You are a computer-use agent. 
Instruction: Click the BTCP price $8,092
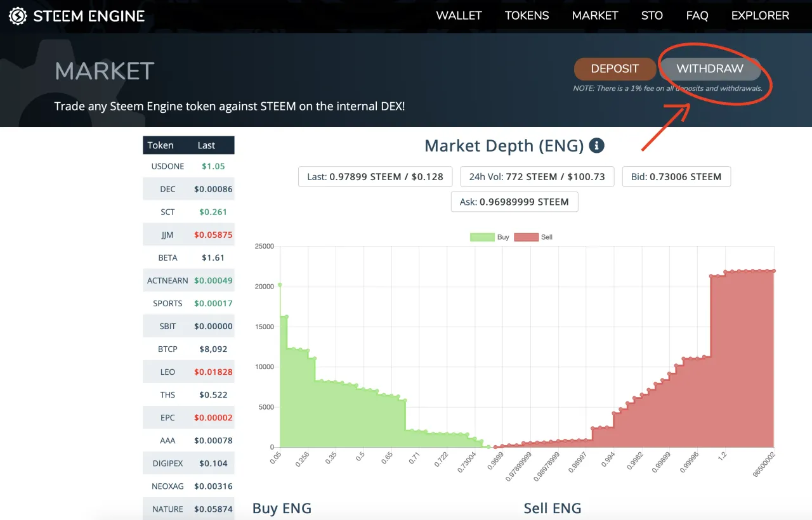(214, 349)
